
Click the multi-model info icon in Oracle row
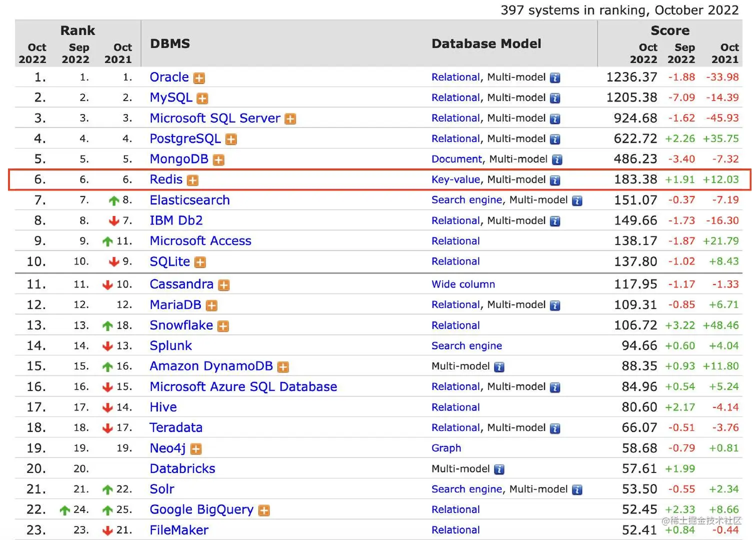click(x=555, y=78)
